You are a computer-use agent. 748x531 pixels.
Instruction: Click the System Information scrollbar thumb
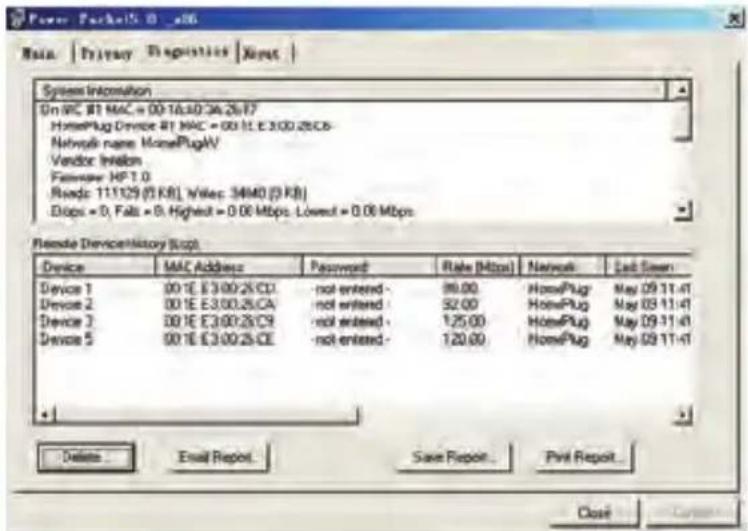pyautogui.click(x=681, y=119)
